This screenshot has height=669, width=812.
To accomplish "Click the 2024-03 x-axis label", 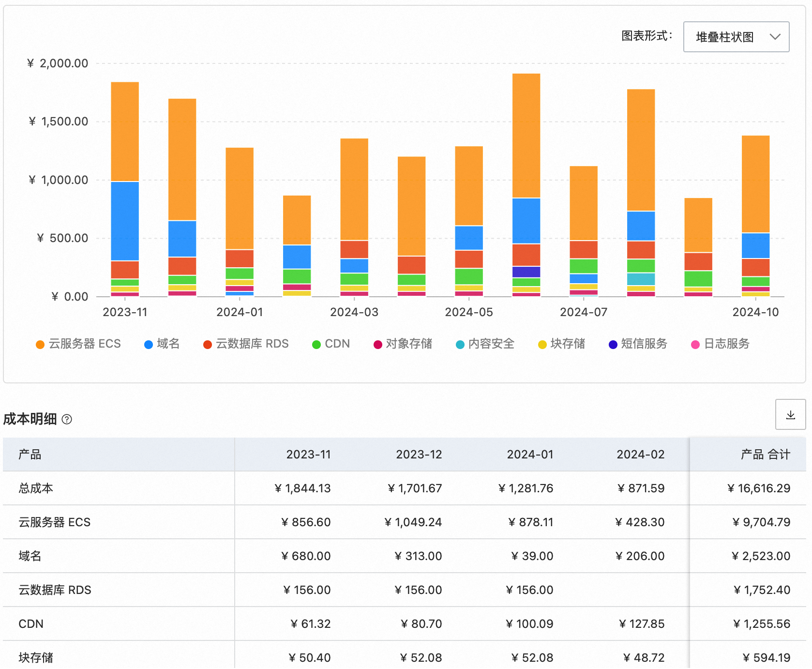I will pyautogui.click(x=354, y=312).
